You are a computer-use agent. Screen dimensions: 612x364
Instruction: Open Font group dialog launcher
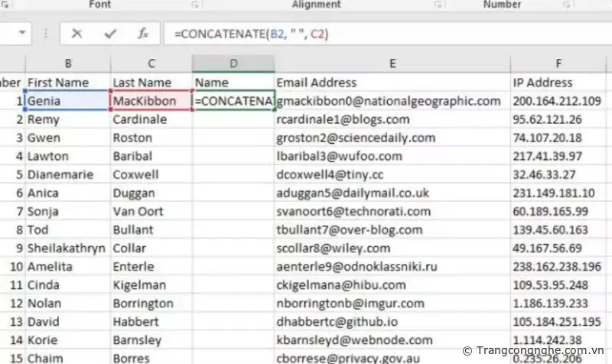(x=196, y=5)
